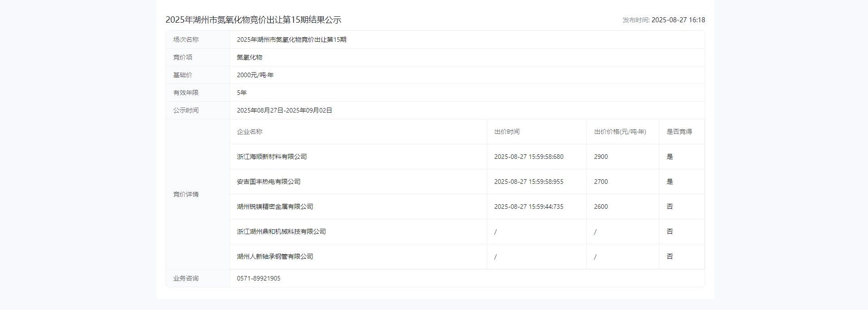Select company 浙江湖州鼎和机械科技有限公司
The height and width of the screenshot is (310, 868).
[281, 231]
